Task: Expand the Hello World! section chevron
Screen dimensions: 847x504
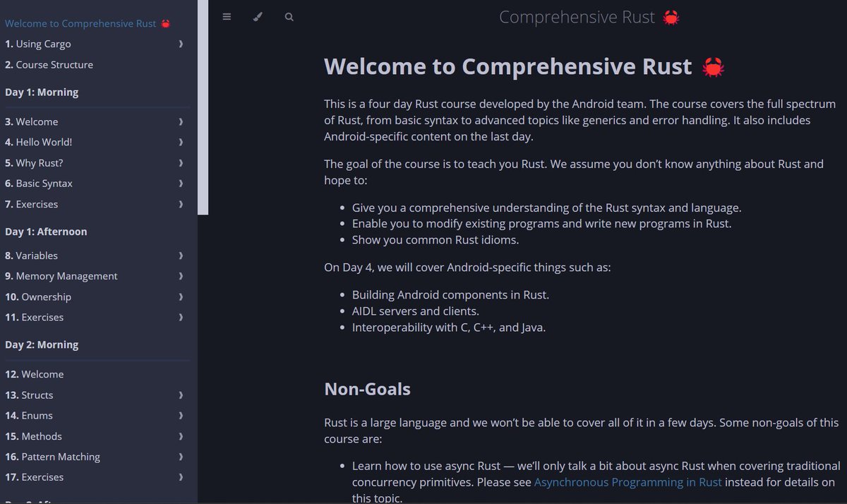Action: pyautogui.click(x=181, y=142)
